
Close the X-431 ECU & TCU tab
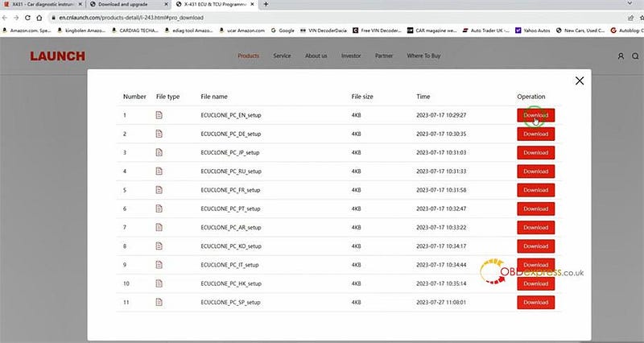(x=252, y=4)
